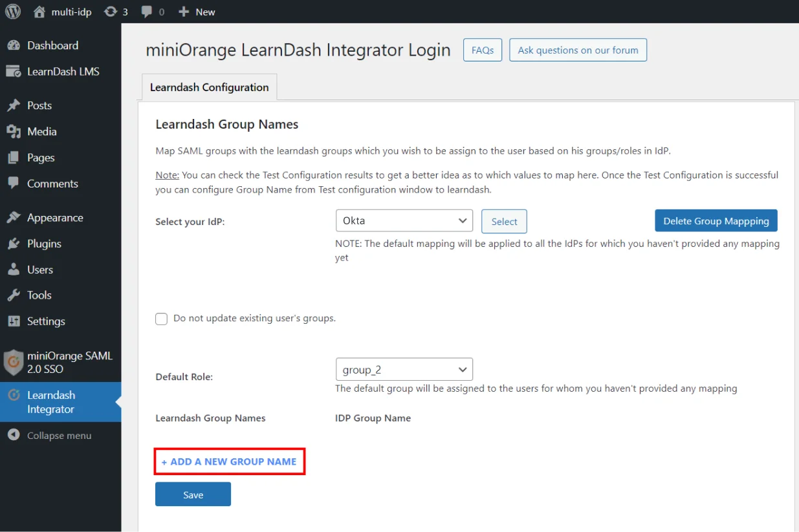Enable 'Do not update existing user's groups'

[x=162, y=319]
